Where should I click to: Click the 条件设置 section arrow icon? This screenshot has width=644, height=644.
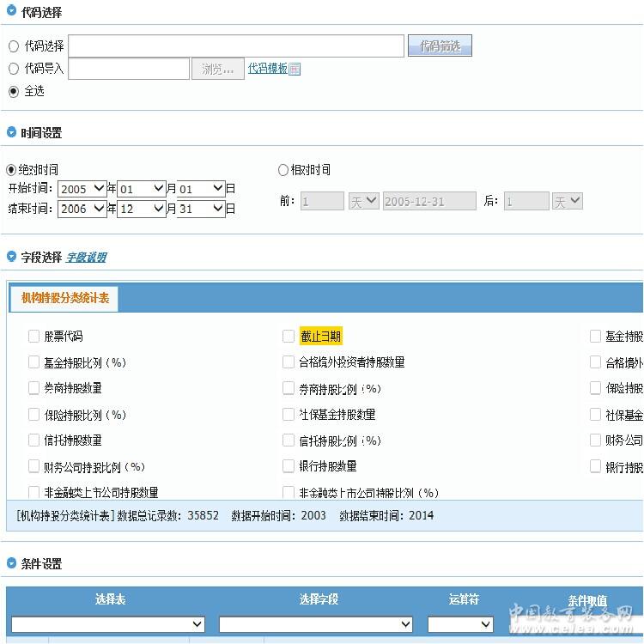pyautogui.click(x=11, y=564)
